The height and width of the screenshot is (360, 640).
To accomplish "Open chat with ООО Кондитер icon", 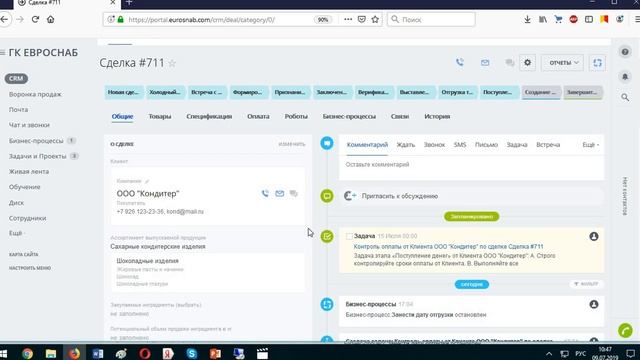I will tap(293, 193).
